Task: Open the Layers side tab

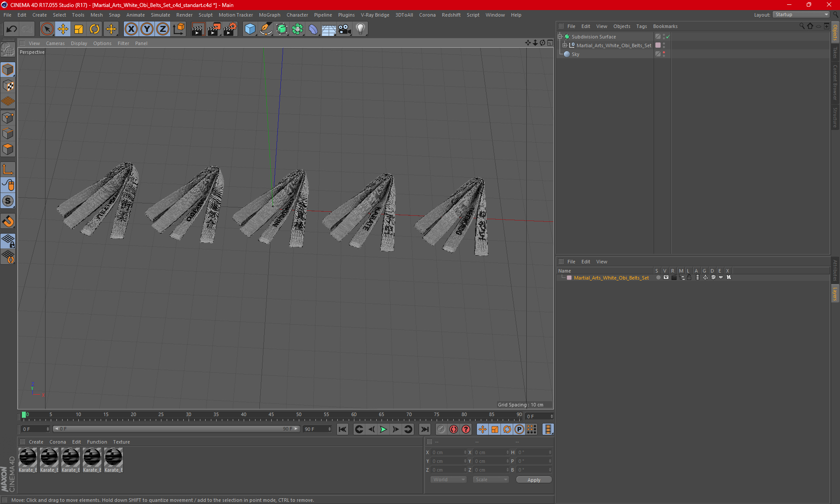Action: 835,294
